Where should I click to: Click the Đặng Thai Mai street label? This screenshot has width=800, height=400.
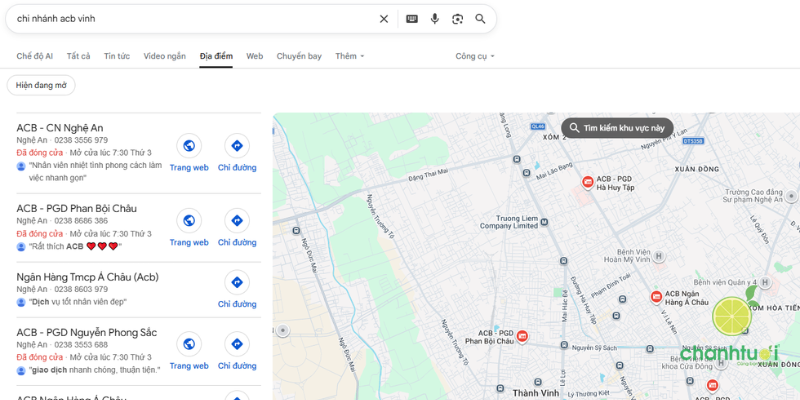[x=428, y=174]
